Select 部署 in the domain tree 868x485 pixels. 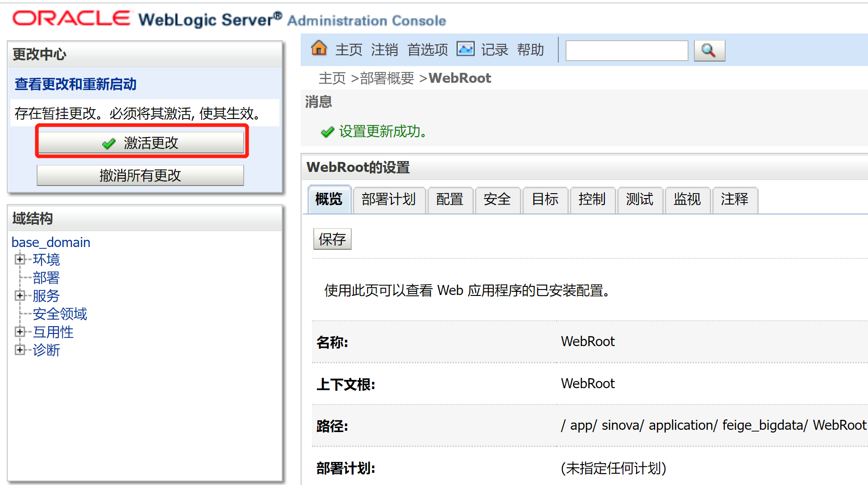coord(46,278)
